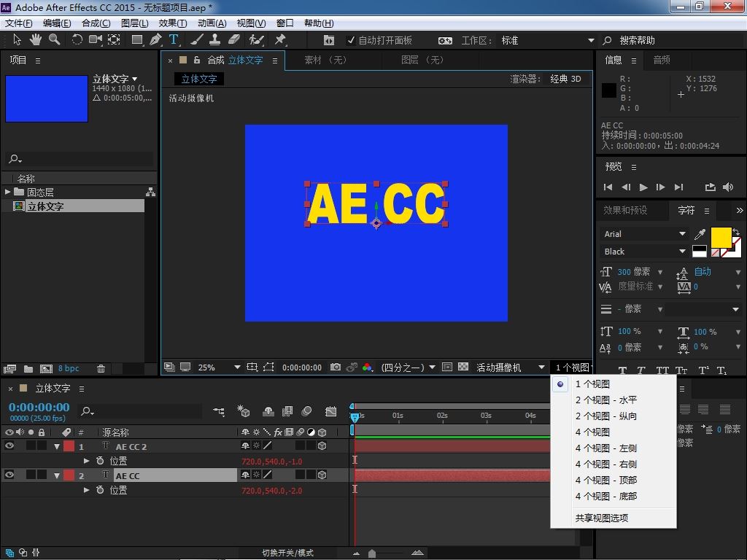Click the 8 bpc color depth button

tap(69, 368)
